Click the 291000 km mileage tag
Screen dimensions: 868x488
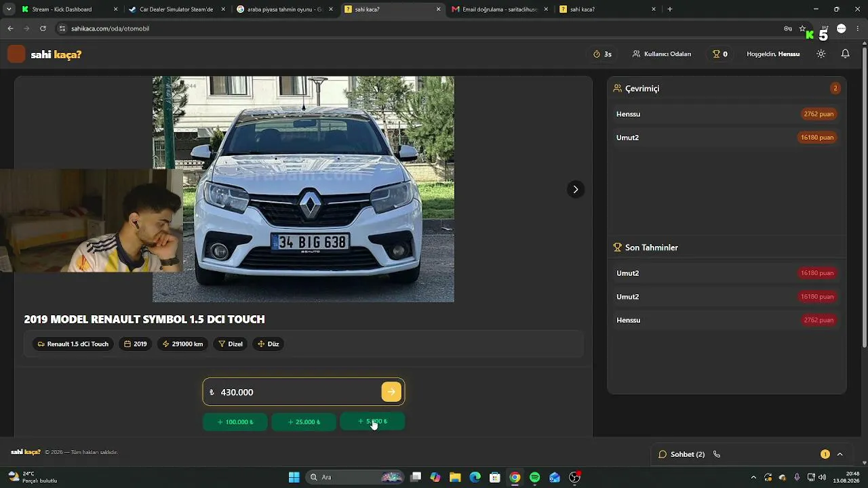pyautogui.click(x=182, y=344)
